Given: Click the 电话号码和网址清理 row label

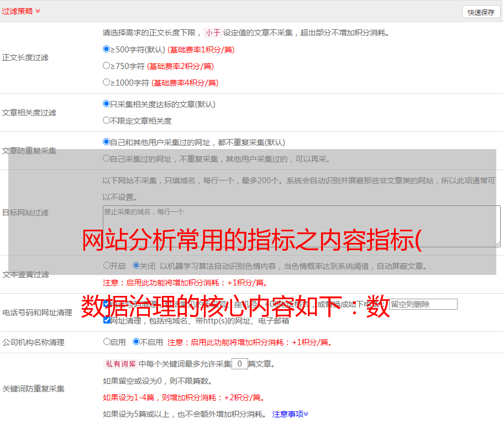Looking at the screenshot, I should click(37, 312).
